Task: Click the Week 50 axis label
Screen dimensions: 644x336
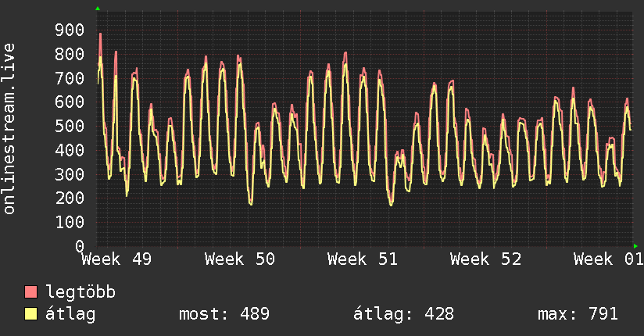Action: click(x=240, y=259)
